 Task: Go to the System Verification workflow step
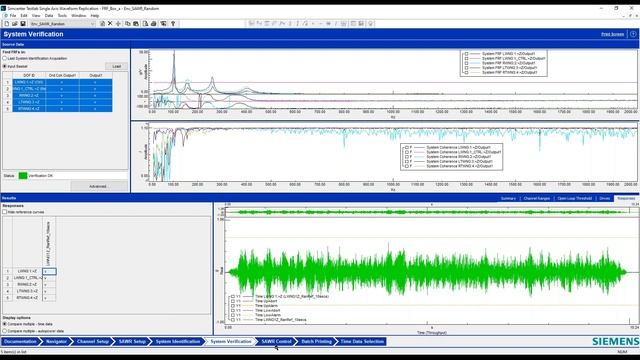click(231, 342)
